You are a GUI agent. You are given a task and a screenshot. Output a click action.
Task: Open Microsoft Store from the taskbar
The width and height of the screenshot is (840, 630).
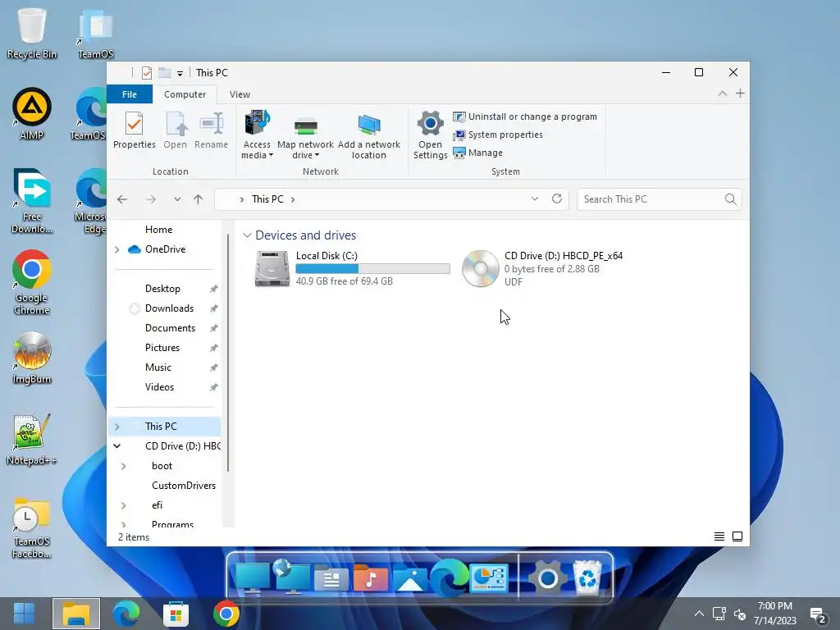(176, 614)
